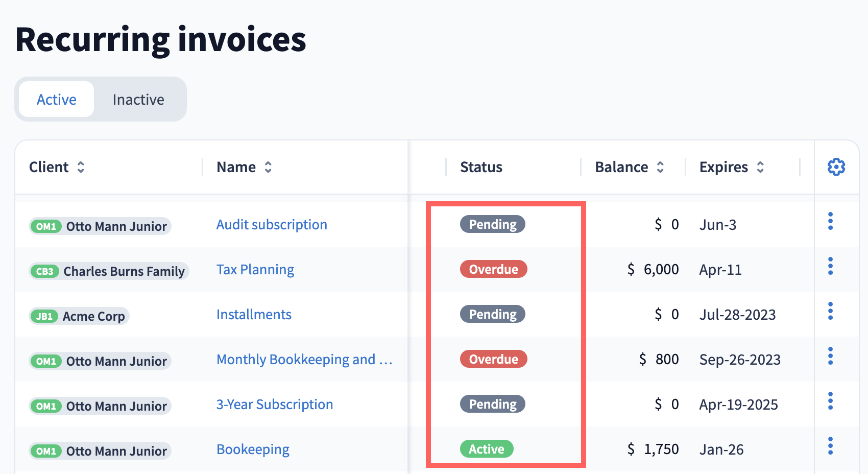Image resolution: width=868 pixels, height=474 pixels.
Task: Switch to the Inactive tab
Action: pos(138,100)
